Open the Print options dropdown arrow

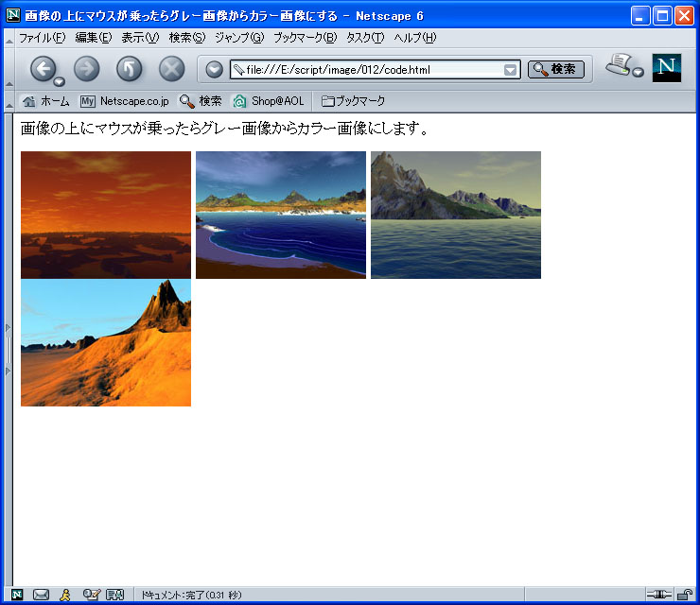tap(639, 73)
